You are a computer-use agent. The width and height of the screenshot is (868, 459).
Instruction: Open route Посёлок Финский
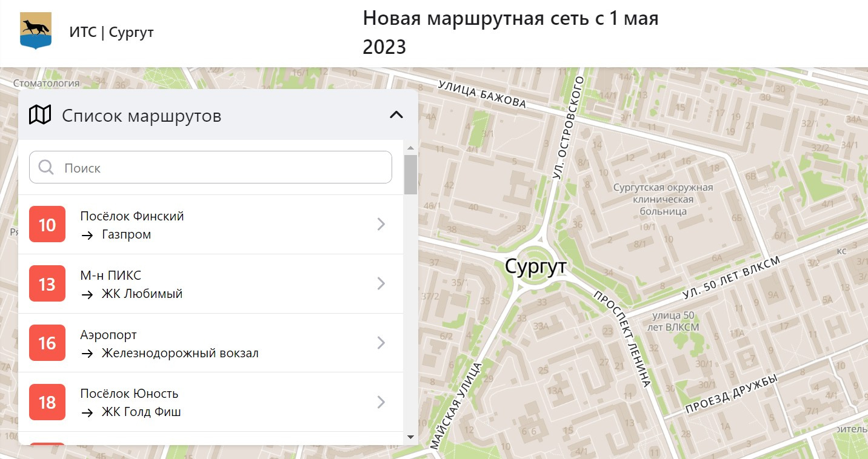(132, 216)
